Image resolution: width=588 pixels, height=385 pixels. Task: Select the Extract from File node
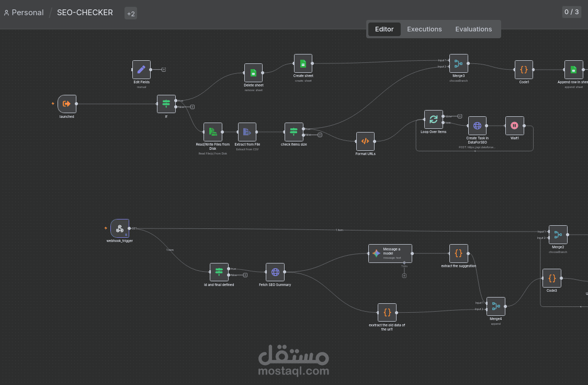247,132
